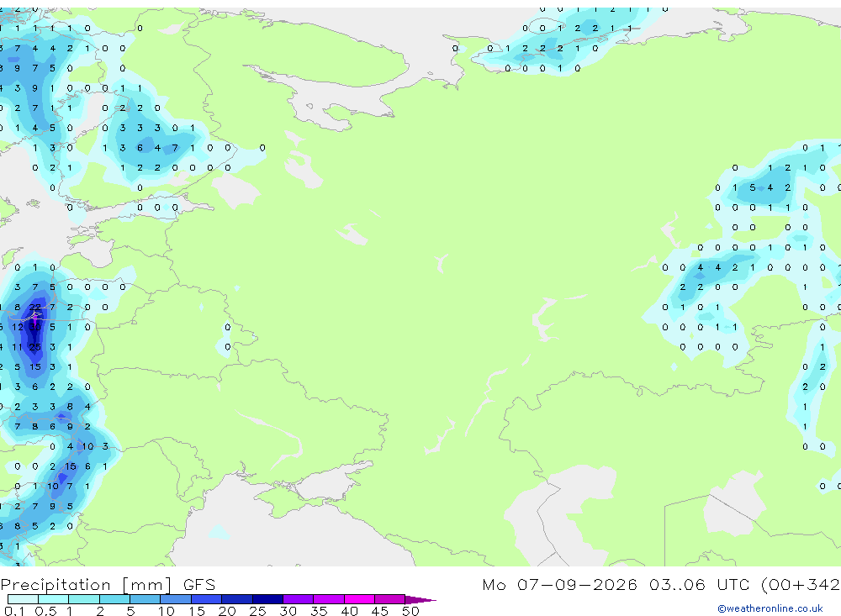Click the 1–2 mm legend color swatch
The height and width of the screenshot is (616, 841).
[x=83, y=599]
